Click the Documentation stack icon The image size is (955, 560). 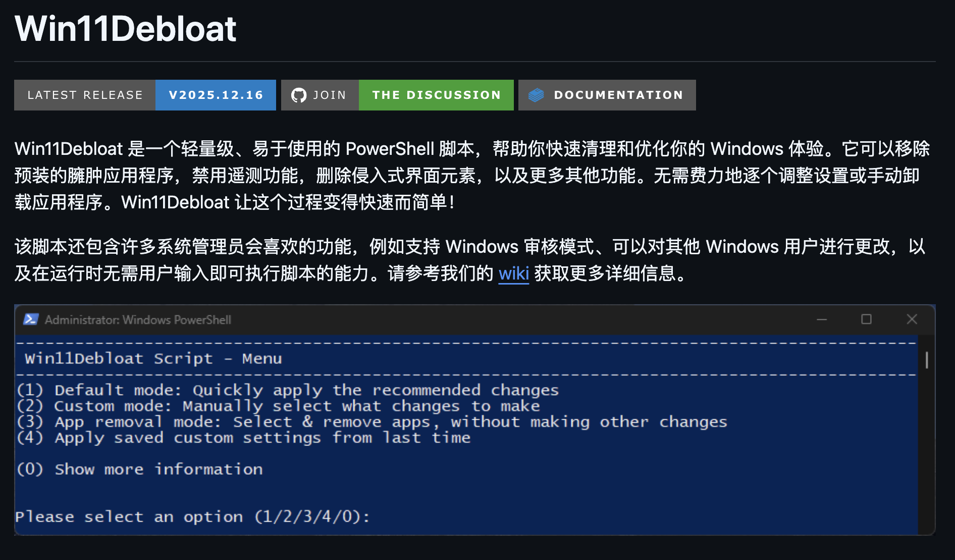536,95
